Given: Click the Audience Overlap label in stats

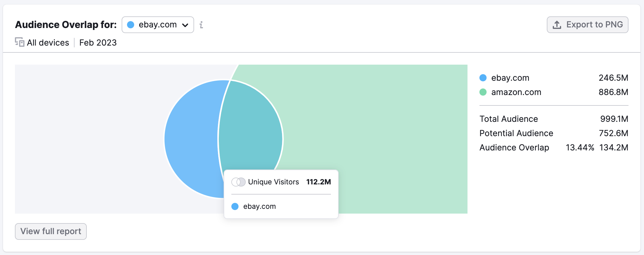Looking at the screenshot, I should 514,147.
